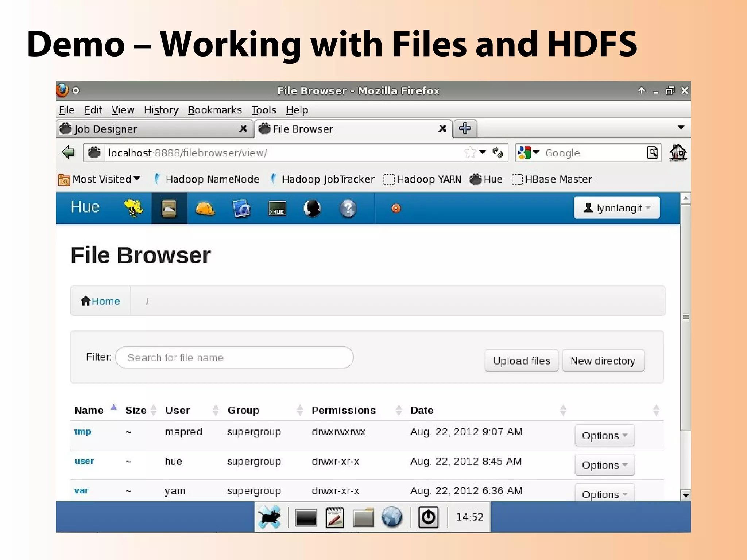The width and height of the screenshot is (747, 560).
Task: Launch terminal from the taskbar panel
Action: pyautogui.click(x=306, y=518)
